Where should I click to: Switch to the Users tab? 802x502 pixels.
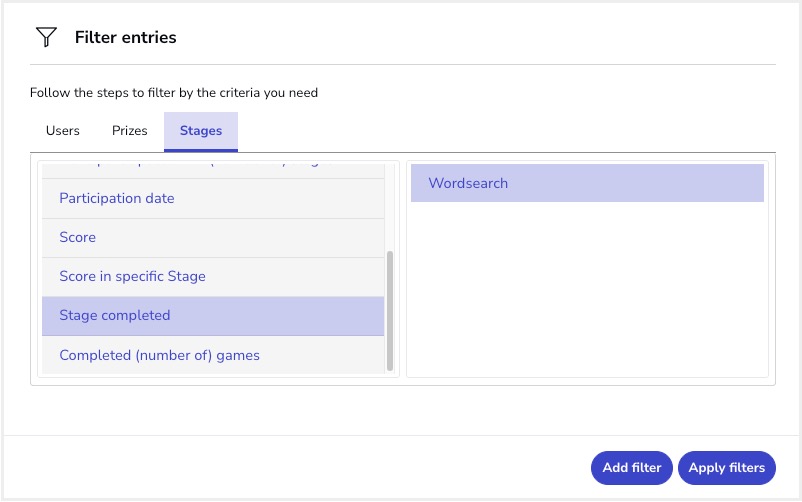(63, 131)
